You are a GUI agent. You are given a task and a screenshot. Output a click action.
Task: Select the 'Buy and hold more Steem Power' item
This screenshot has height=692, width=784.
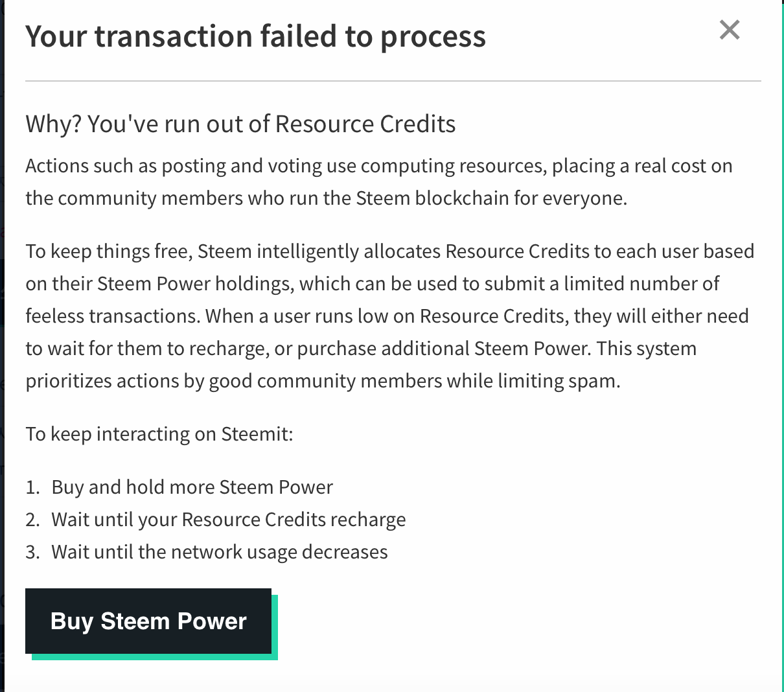[x=192, y=487]
